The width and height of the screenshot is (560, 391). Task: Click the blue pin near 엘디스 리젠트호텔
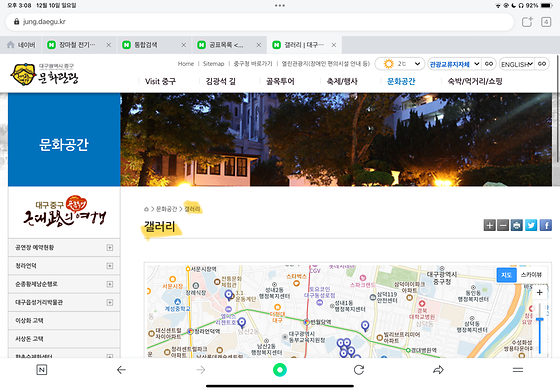point(242,323)
